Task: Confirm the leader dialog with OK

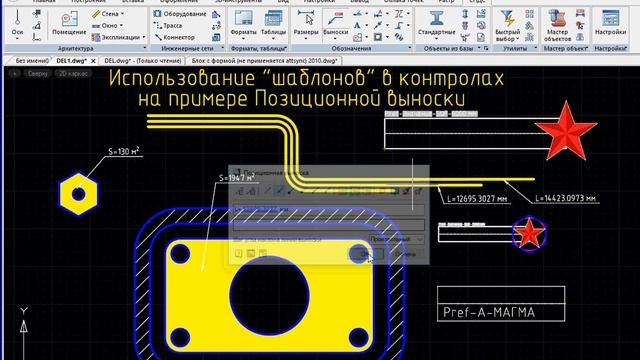Action: (x=366, y=254)
